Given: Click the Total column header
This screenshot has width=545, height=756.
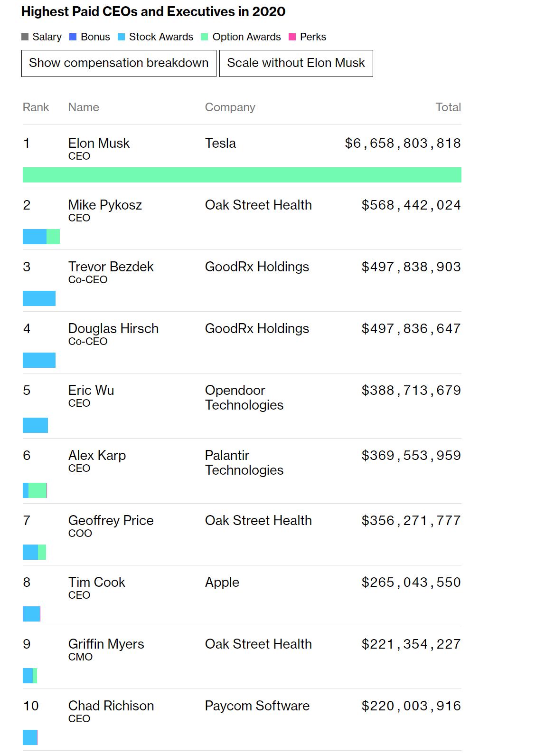Looking at the screenshot, I should click(x=448, y=107).
